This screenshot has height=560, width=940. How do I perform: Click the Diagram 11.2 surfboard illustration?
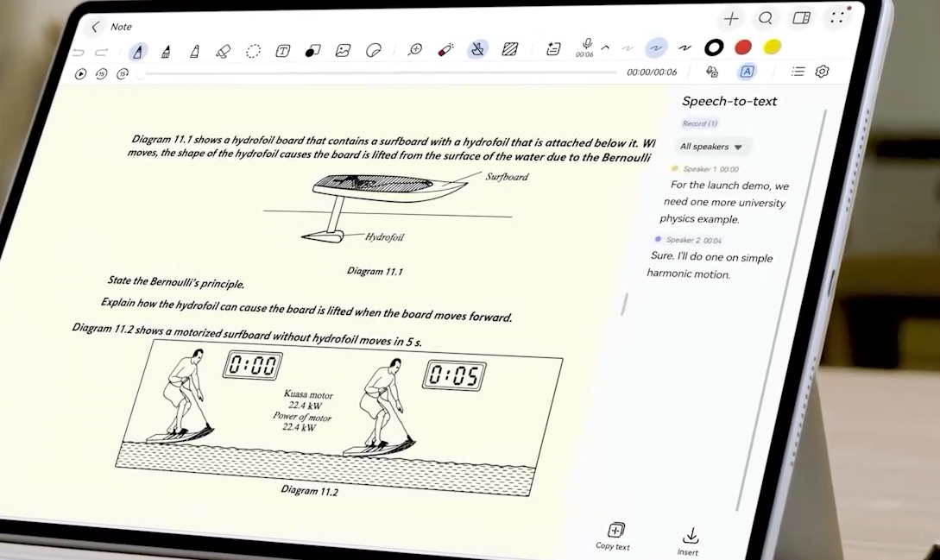338,417
